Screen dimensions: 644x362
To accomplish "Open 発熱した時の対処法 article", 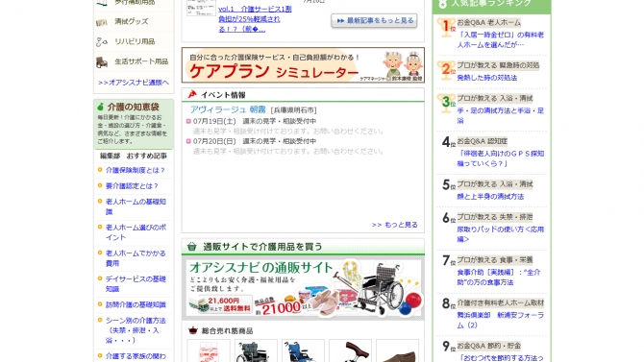I will click(487, 78).
